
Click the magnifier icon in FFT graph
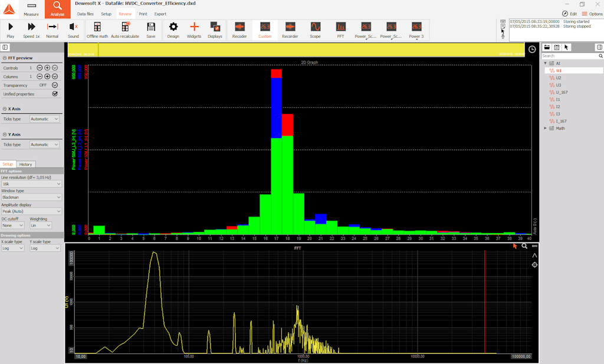pos(524,246)
